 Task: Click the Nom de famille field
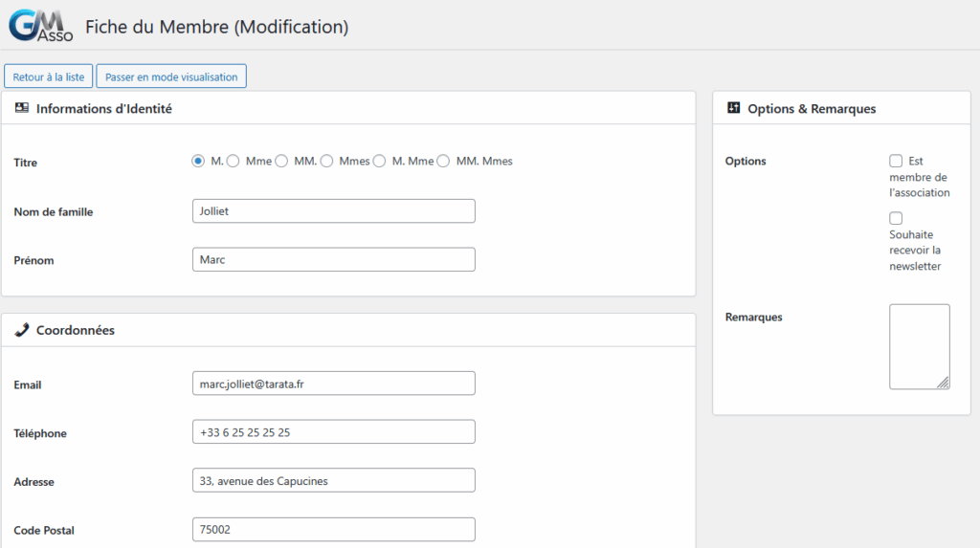[x=333, y=211]
